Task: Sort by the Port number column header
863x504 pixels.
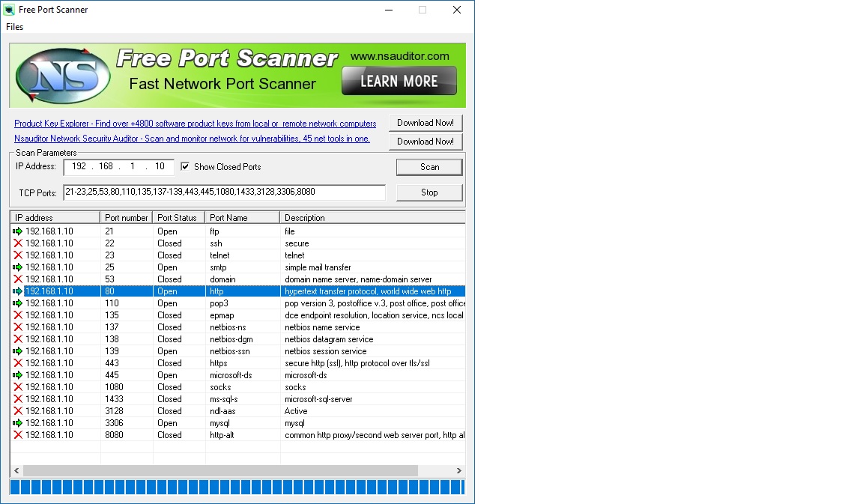Action: (126, 218)
